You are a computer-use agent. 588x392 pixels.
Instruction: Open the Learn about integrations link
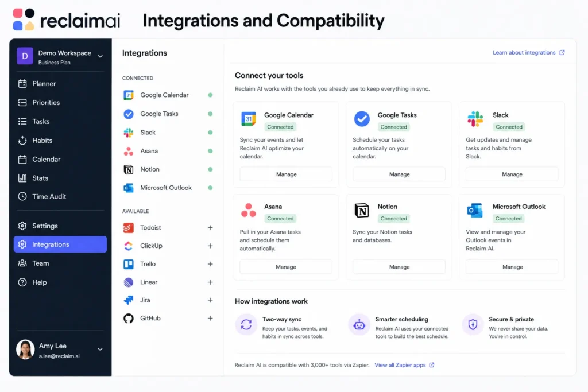click(528, 52)
